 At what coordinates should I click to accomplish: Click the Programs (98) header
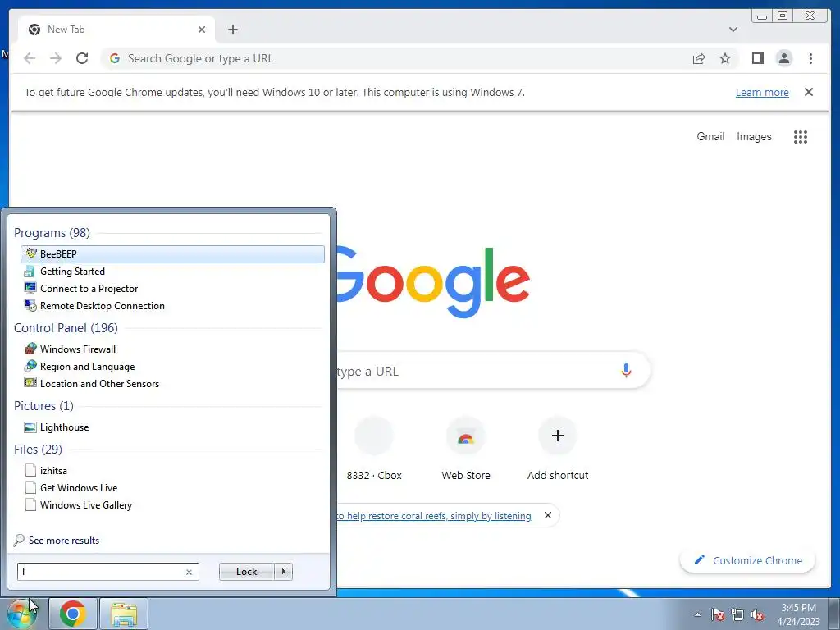52,232
